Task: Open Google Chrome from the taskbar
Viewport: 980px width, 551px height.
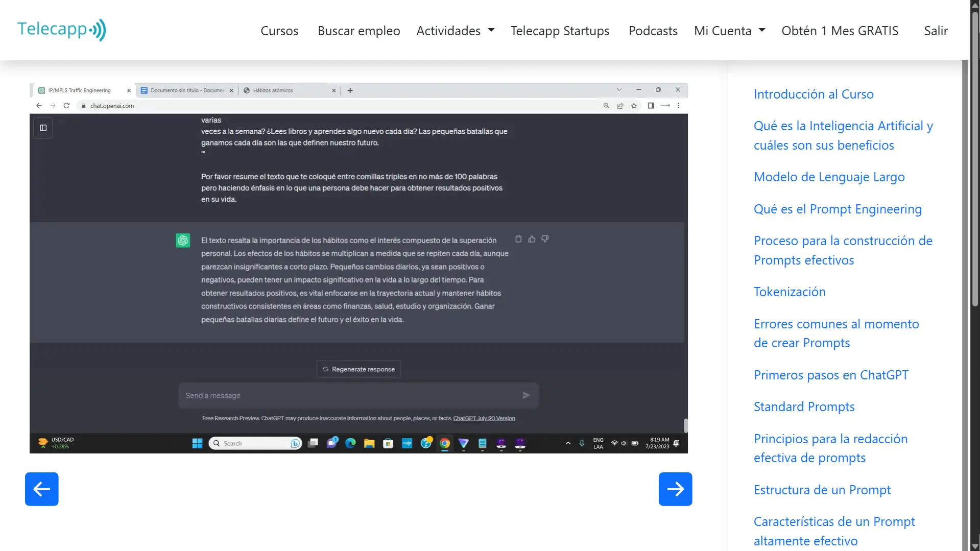Action: (444, 443)
